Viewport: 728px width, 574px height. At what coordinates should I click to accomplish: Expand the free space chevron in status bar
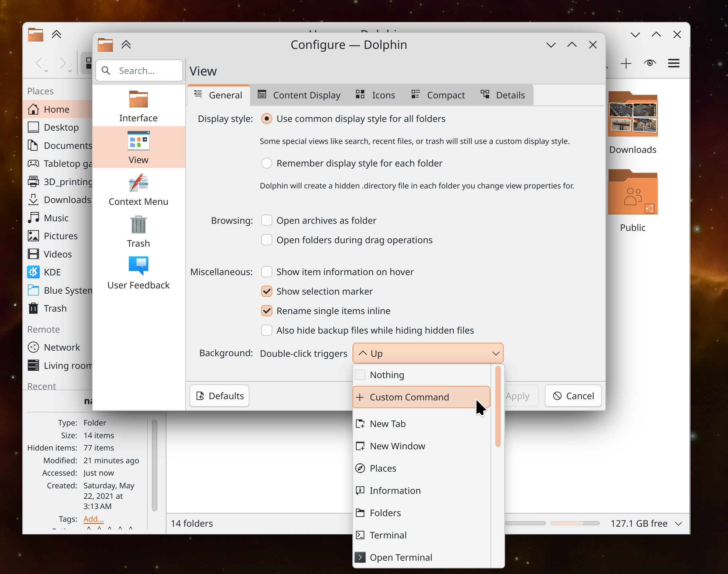678,523
